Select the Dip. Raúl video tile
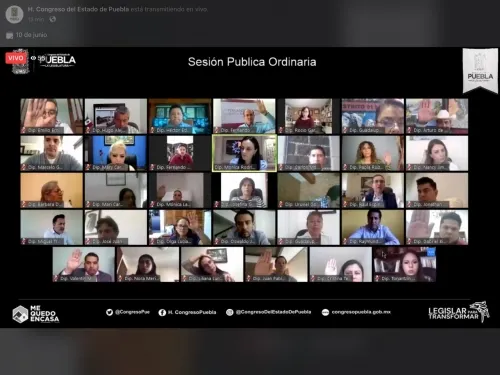500x375 pixels. coord(373,190)
